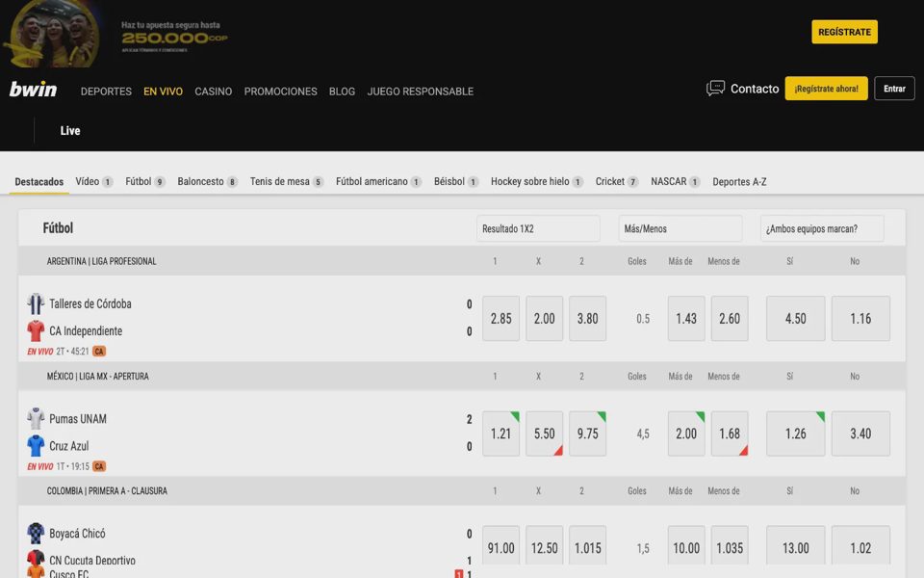Select EN VIVO in the main menu
This screenshot has height=578, width=924.
[164, 92]
